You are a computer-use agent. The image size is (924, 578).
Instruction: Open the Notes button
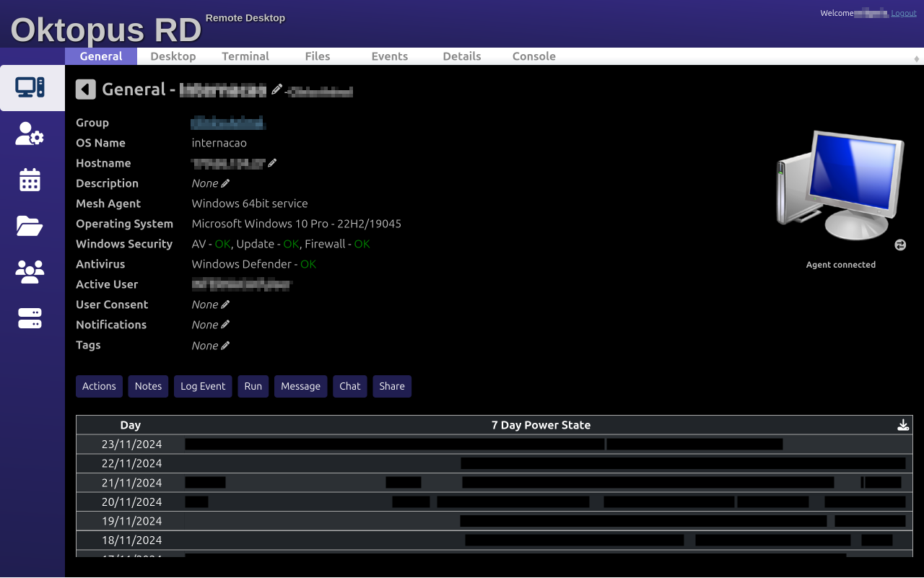(148, 386)
